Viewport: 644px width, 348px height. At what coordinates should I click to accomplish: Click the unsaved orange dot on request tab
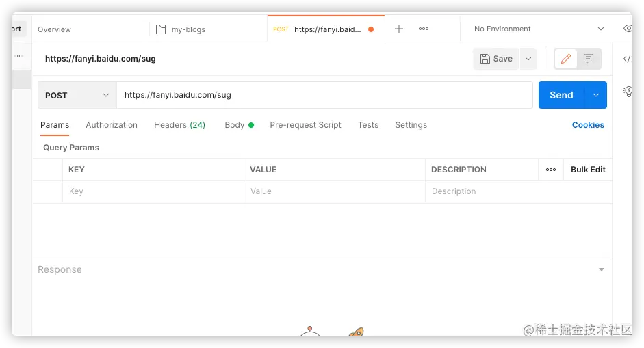371,29
